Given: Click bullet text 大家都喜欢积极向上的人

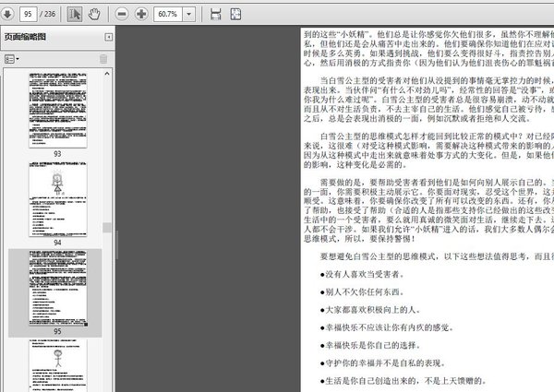Looking at the screenshot, I should [370, 310].
